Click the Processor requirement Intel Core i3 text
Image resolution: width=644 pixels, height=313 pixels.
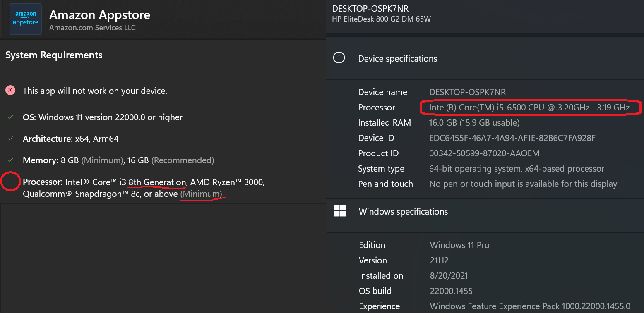tap(144, 188)
